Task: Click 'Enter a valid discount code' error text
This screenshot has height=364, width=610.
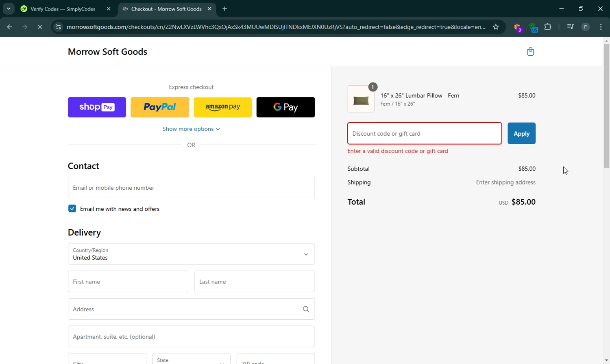Action: [398, 151]
